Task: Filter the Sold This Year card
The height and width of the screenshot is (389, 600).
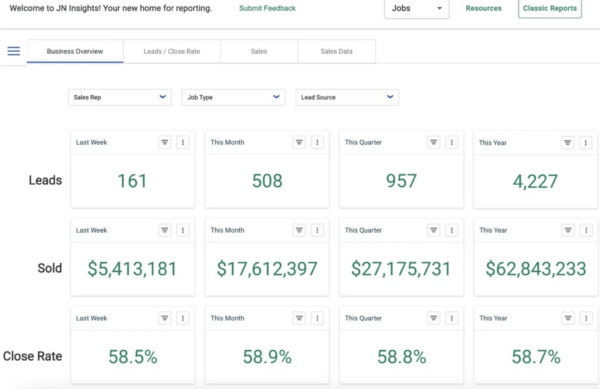Action: click(568, 230)
